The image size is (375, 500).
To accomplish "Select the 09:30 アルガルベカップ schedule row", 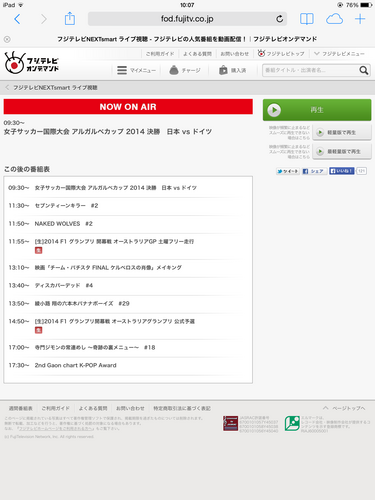I will tap(128, 188).
